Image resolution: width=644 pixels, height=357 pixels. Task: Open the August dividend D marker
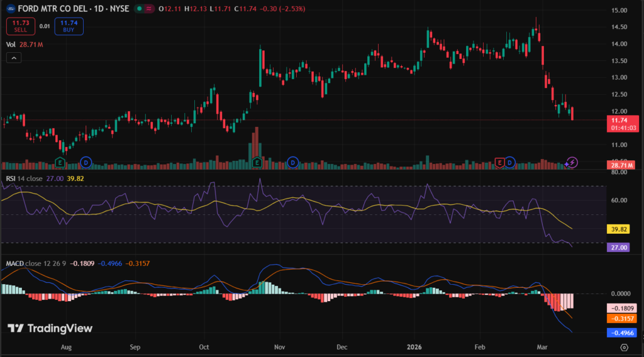(86, 163)
